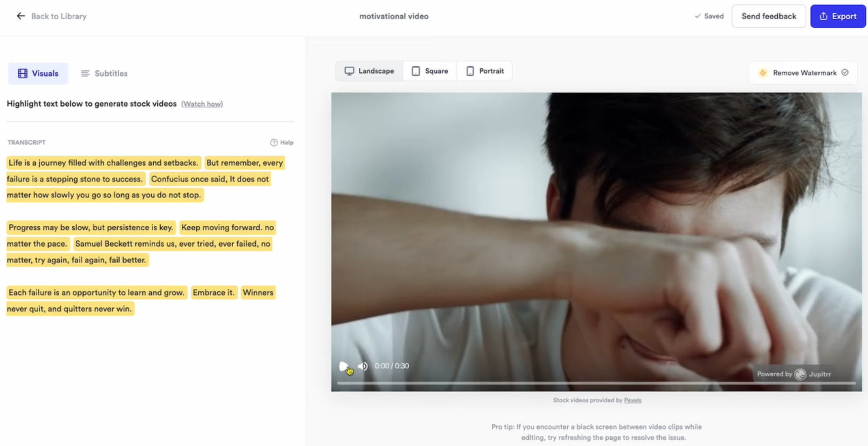Open the Watch how link

[x=202, y=104]
